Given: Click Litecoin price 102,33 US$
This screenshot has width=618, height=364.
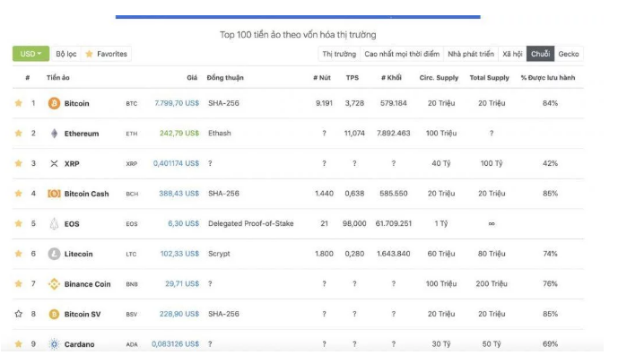Looking at the screenshot, I should [x=179, y=254].
